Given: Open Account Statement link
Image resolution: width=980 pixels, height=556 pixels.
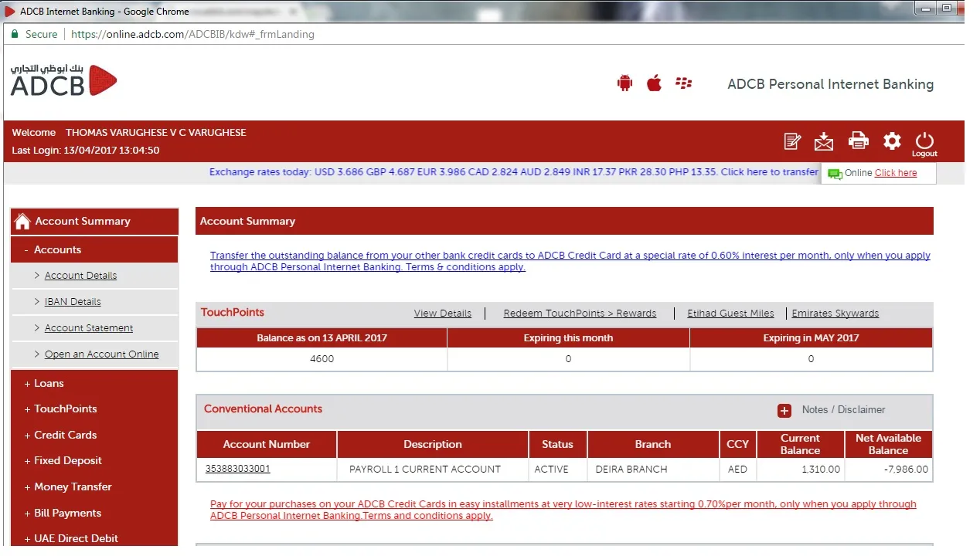Looking at the screenshot, I should click(x=89, y=328).
